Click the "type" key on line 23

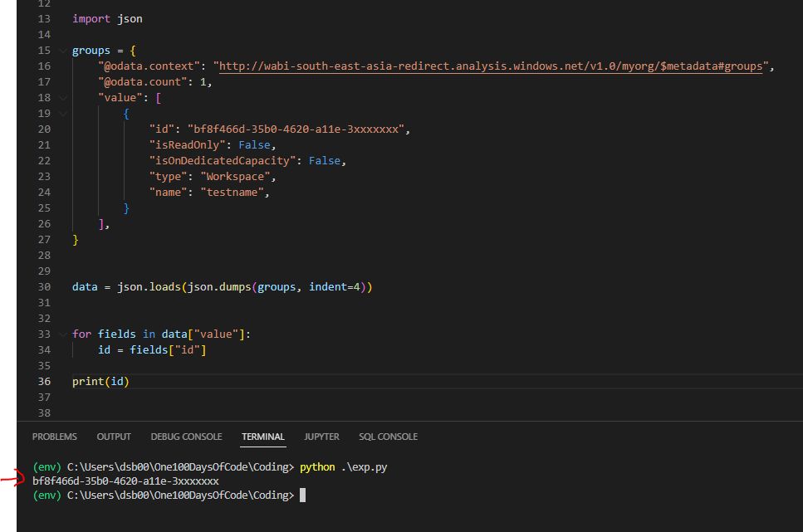point(168,177)
